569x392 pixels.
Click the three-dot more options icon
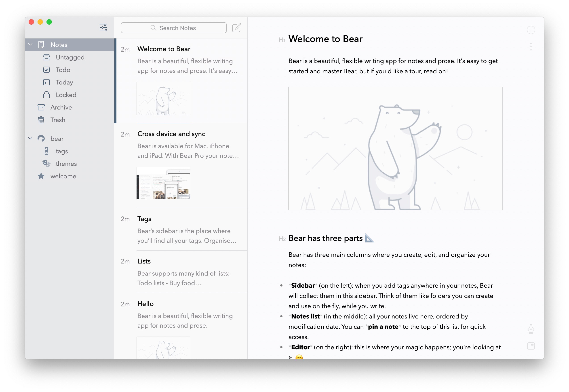(531, 47)
